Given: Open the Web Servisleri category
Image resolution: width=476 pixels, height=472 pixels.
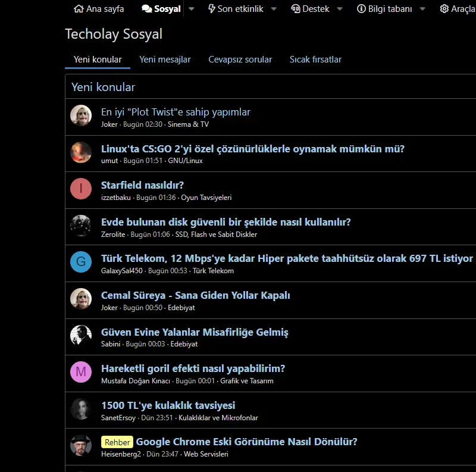Looking at the screenshot, I should 206,454.
